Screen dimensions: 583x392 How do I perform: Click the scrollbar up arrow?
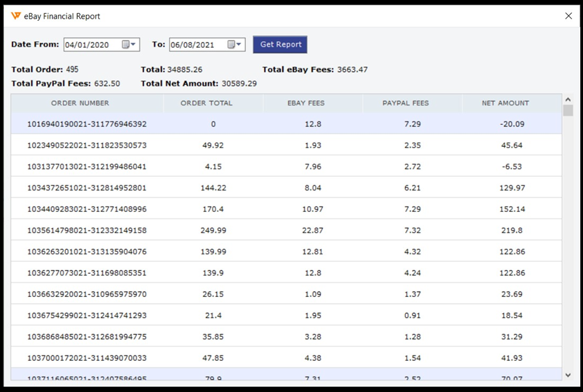(568, 99)
